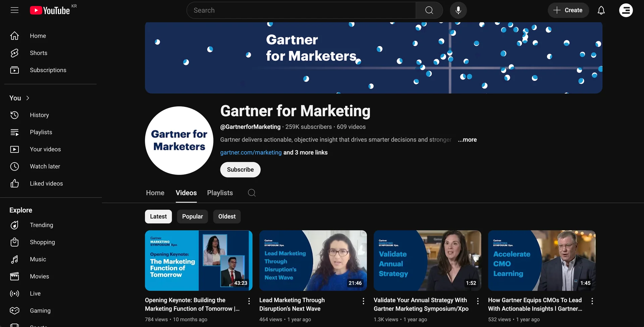Viewport: 644px width, 327px height.
Task: Select the Popular filter chip
Action: (x=192, y=216)
